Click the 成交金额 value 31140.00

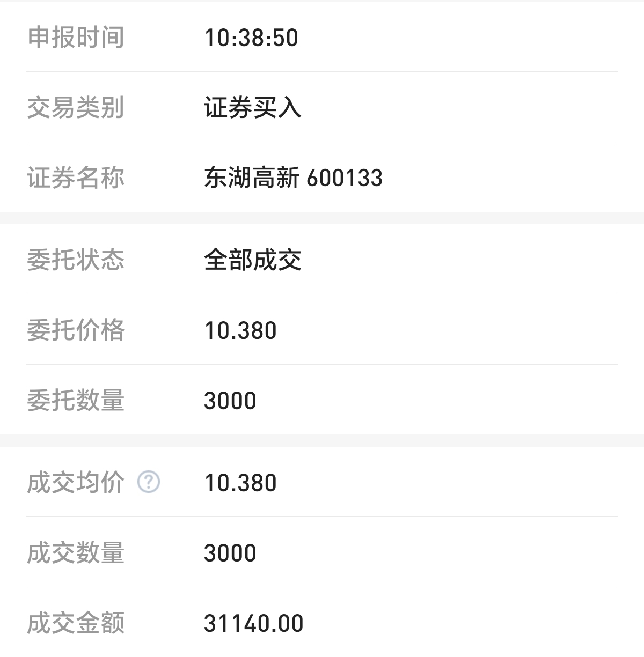[x=253, y=623]
